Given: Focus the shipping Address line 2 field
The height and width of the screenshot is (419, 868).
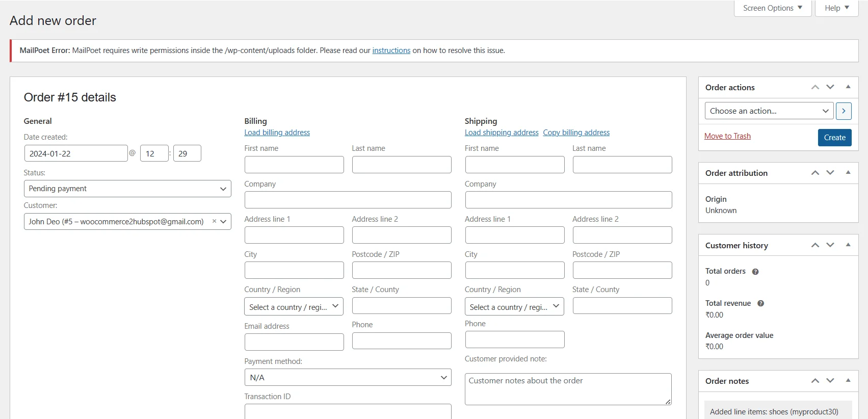Looking at the screenshot, I should (622, 235).
